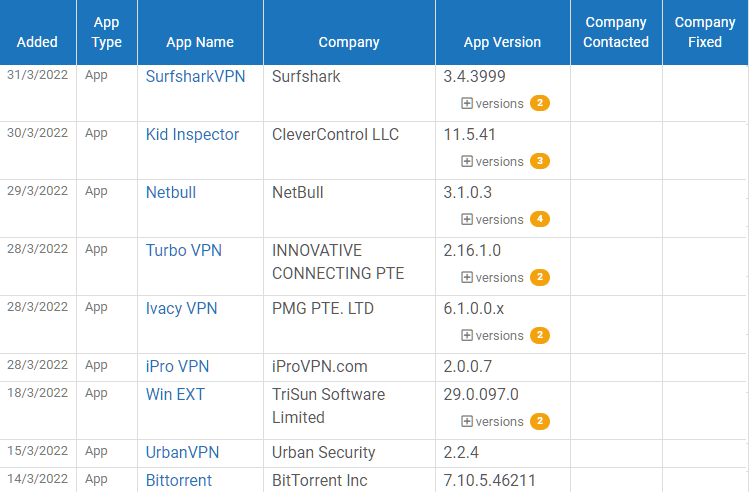Sort by App Name column header
The height and width of the screenshot is (492, 750).
coord(200,42)
